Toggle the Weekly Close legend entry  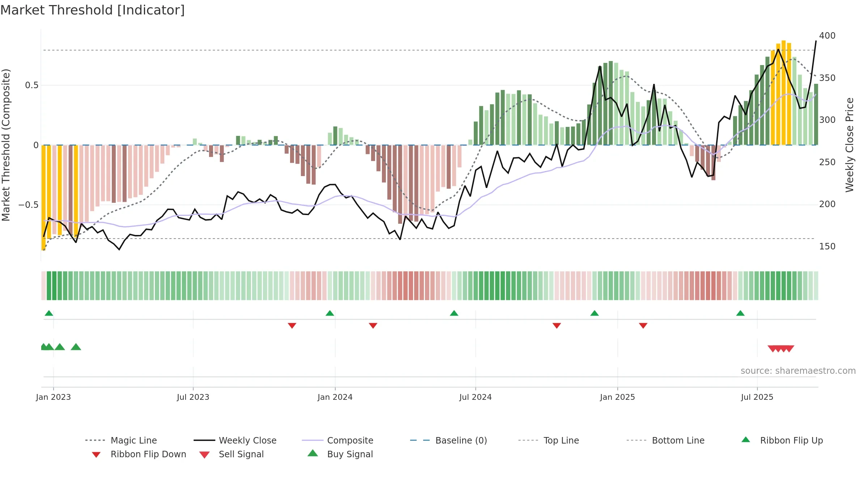coord(235,440)
